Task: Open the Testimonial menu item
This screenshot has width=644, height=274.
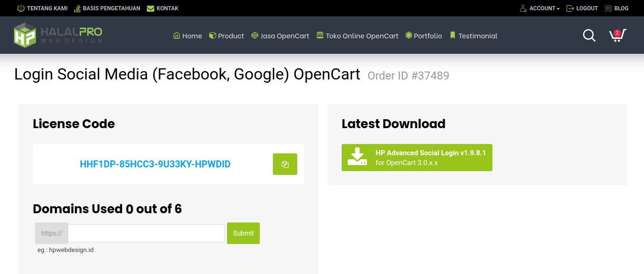Action: click(x=473, y=36)
